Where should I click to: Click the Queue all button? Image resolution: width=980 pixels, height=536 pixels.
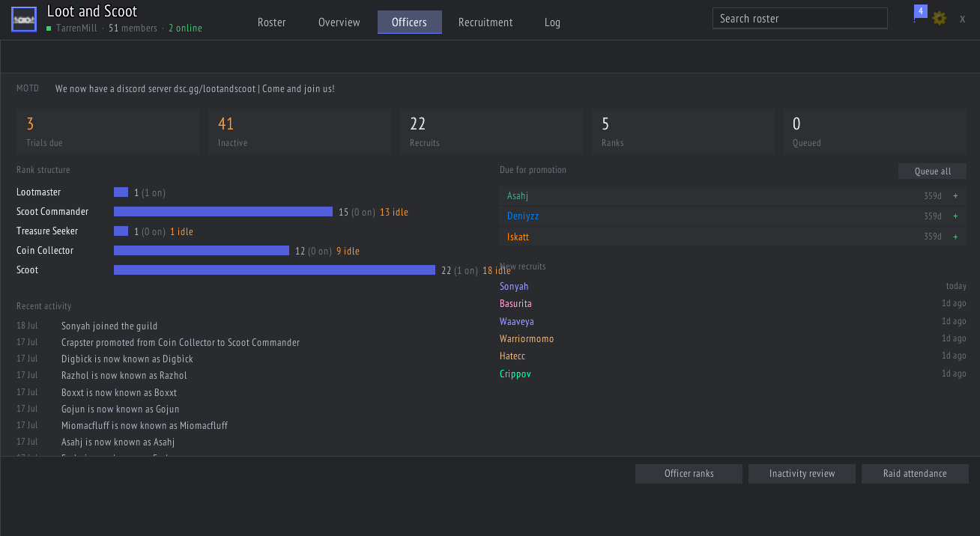point(932,171)
